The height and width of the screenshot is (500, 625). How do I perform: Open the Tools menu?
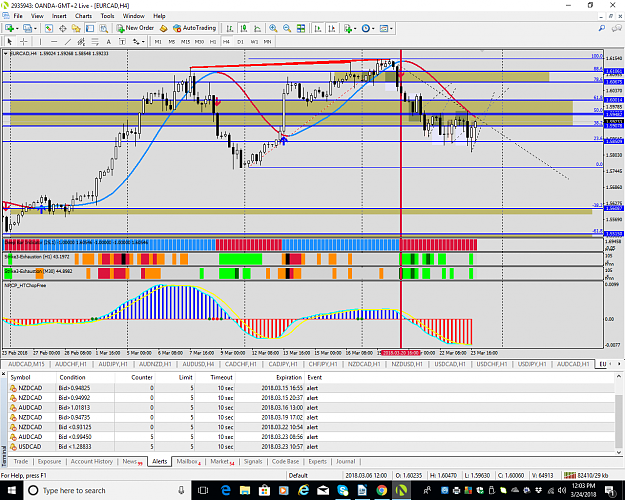(107, 16)
